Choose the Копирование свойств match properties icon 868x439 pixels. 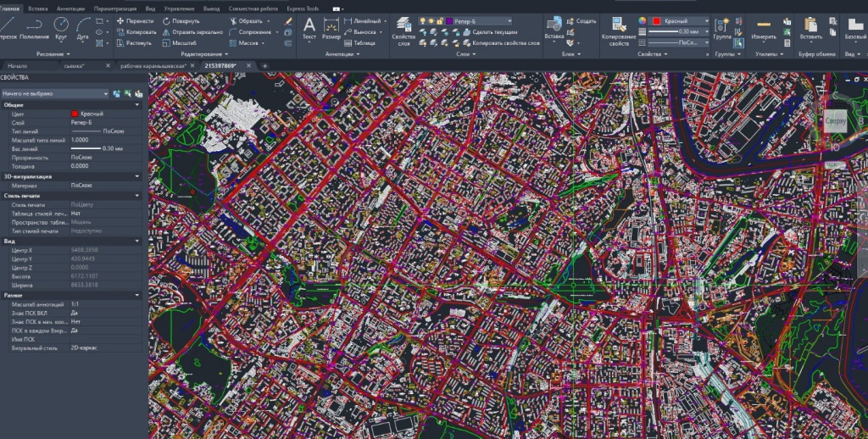[x=619, y=31]
